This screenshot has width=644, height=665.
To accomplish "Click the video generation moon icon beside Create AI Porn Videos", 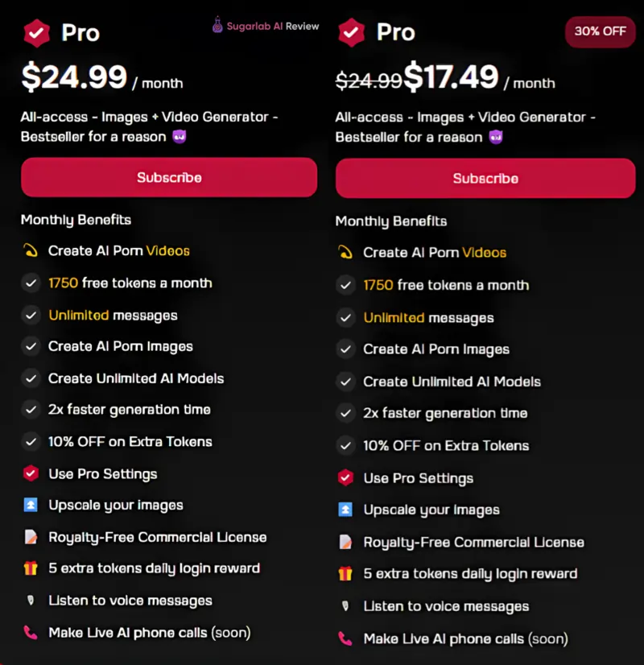I will (x=31, y=251).
